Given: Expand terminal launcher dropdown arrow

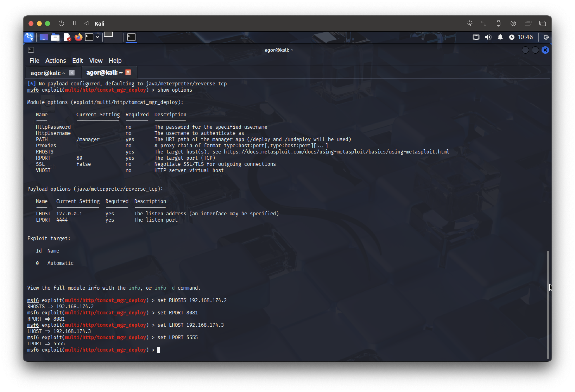Looking at the screenshot, I should pyautogui.click(x=97, y=37).
